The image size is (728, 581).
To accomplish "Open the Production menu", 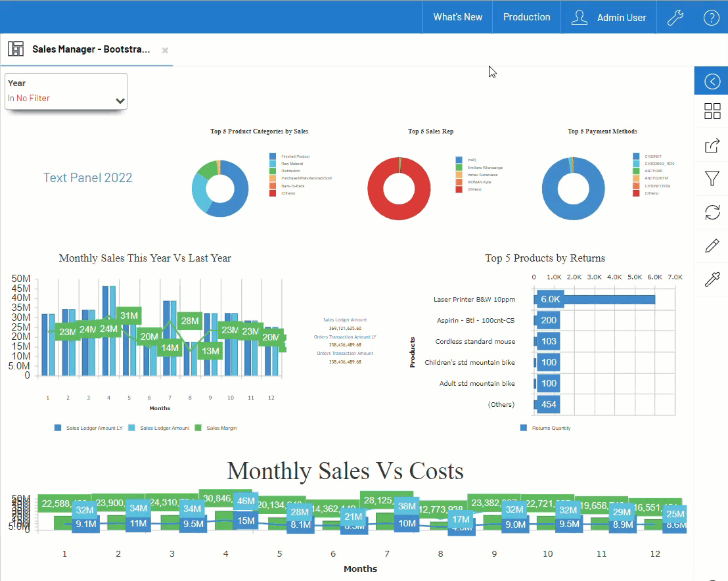I will [x=526, y=17].
